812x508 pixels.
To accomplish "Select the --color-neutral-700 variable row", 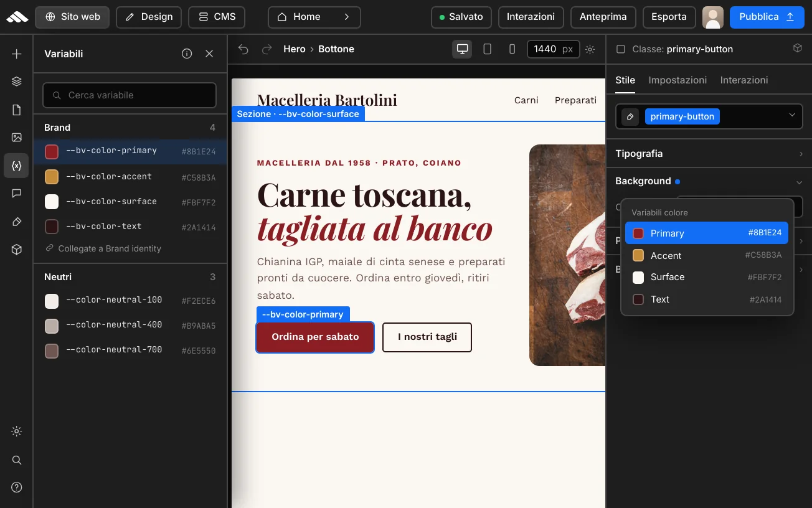I will click(130, 350).
